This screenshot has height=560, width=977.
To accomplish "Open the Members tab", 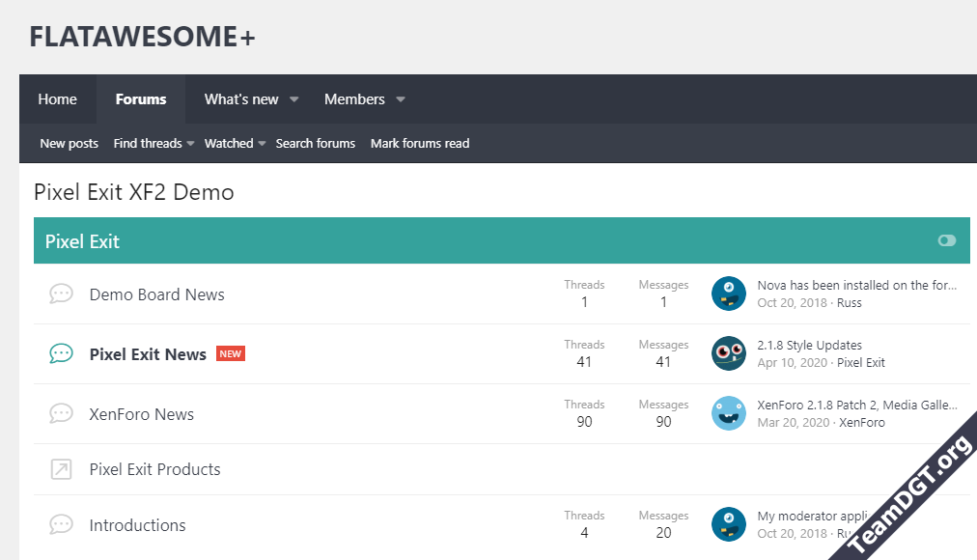I will click(x=354, y=99).
